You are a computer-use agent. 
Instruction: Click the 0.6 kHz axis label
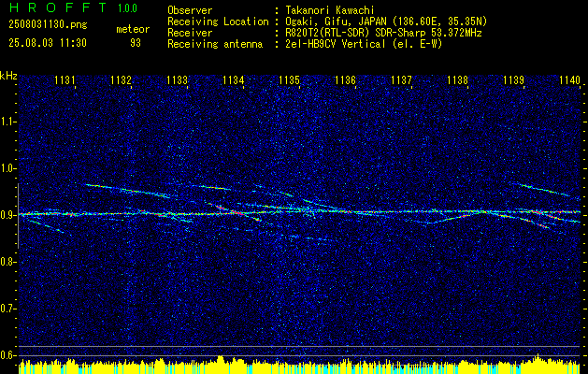(x=7, y=355)
